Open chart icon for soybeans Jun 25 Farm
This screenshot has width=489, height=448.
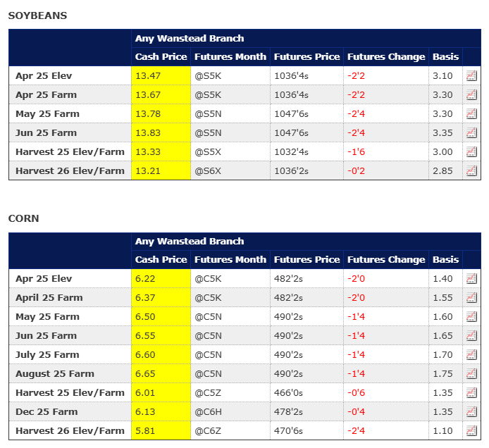click(471, 133)
